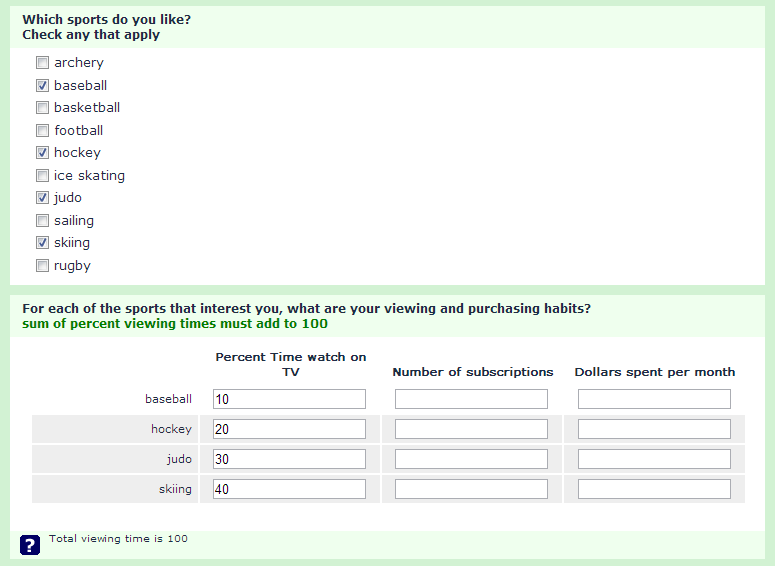
Task: Check the sailing checkbox
Action: click(x=43, y=221)
